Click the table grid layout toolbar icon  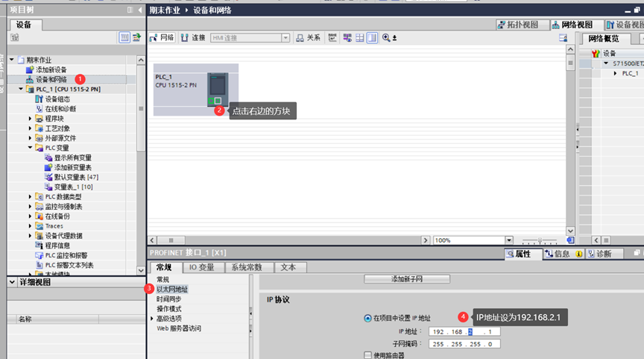[x=360, y=38]
